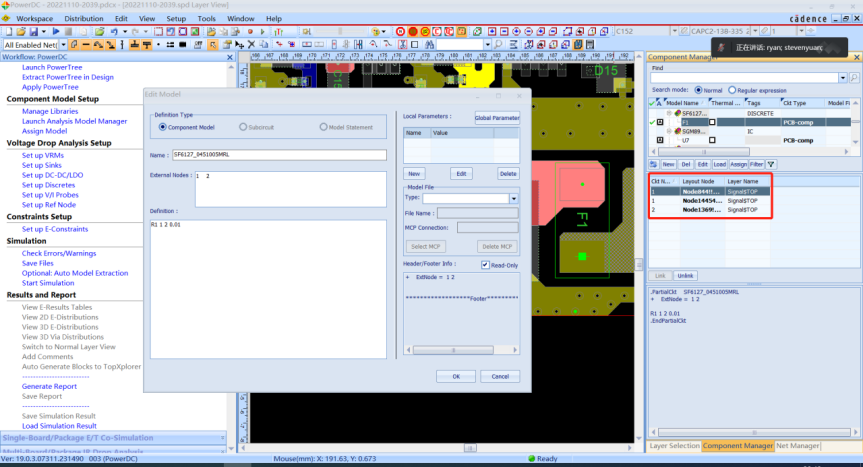Image resolution: width=863 pixels, height=467 pixels.
Task: Click the Undo arrow toolbar icon
Action: 114,31
